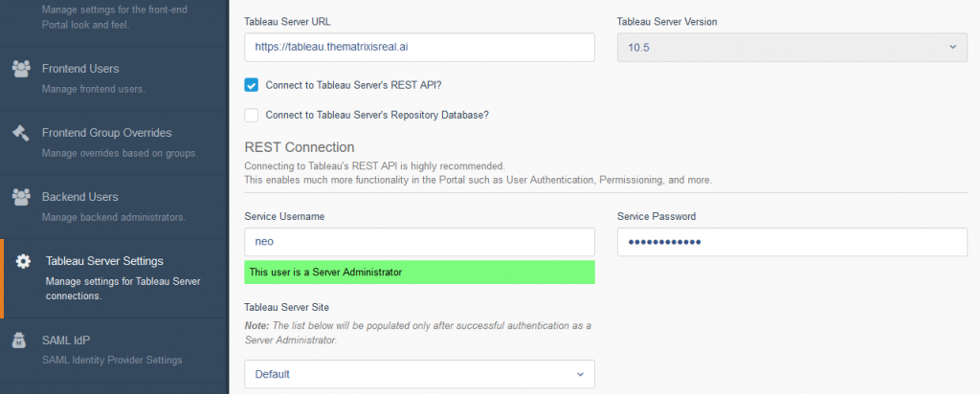Image resolution: width=980 pixels, height=394 pixels.
Task: Click the green Server Administrator status banner
Action: click(x=419, y=273)
